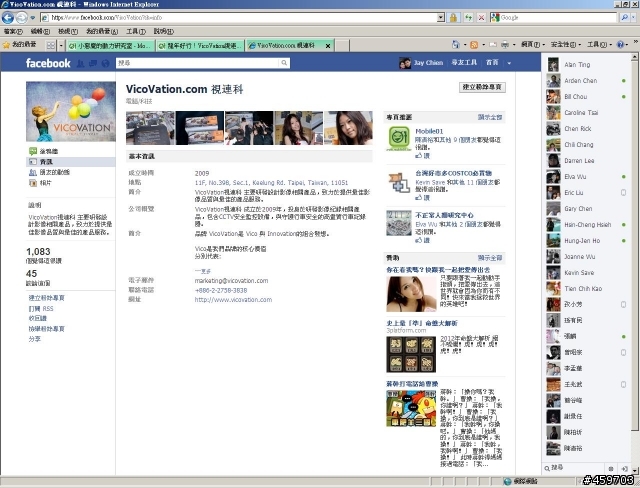
Task: Click into the Facebook search field
Action: click(x=198, y=63)
